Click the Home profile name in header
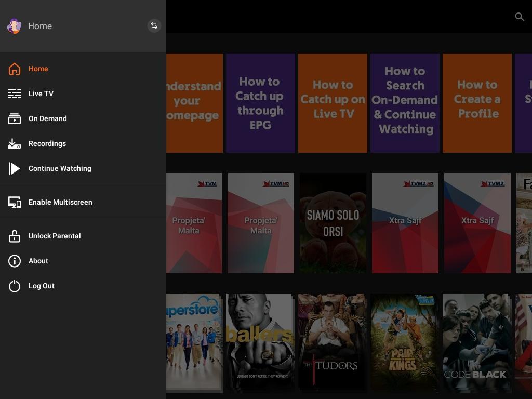 [x=40, y=26]
